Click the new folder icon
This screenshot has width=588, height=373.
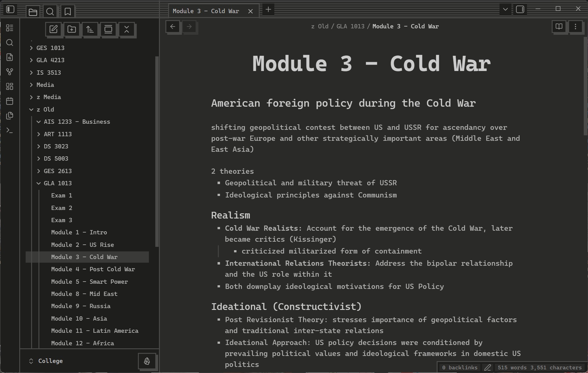72,29
